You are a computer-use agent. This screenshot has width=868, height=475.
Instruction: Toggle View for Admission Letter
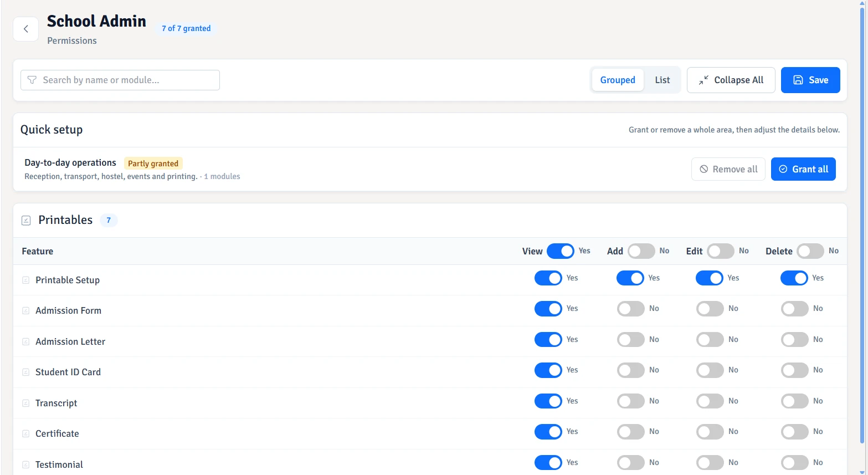[x=548, y=340]
